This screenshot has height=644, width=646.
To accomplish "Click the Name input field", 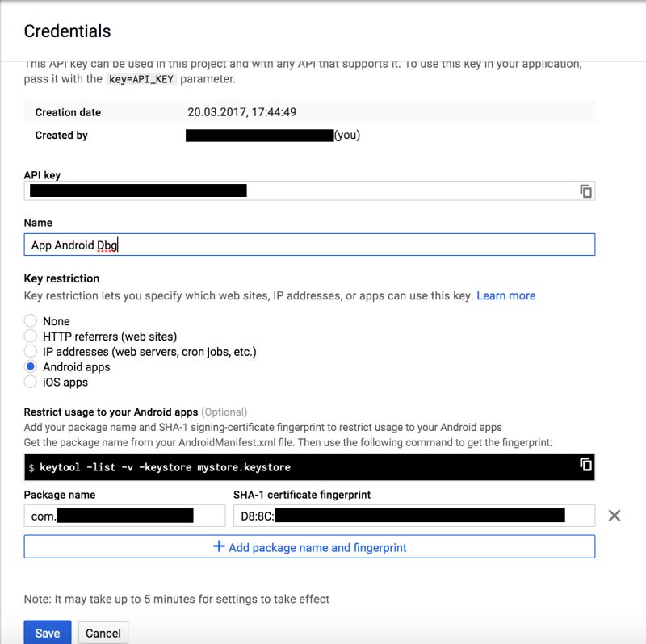I will tap(309, 244).
